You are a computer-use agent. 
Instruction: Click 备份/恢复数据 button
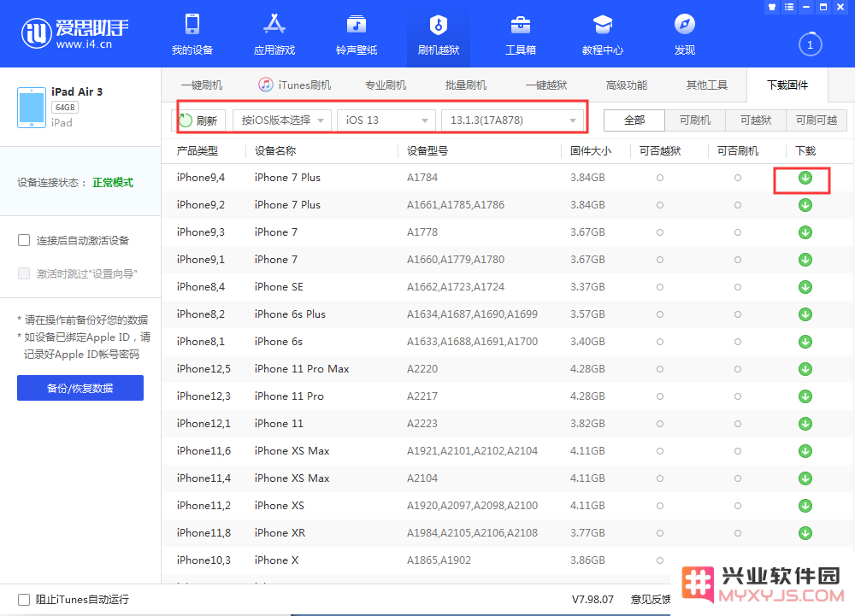(80, 388)
